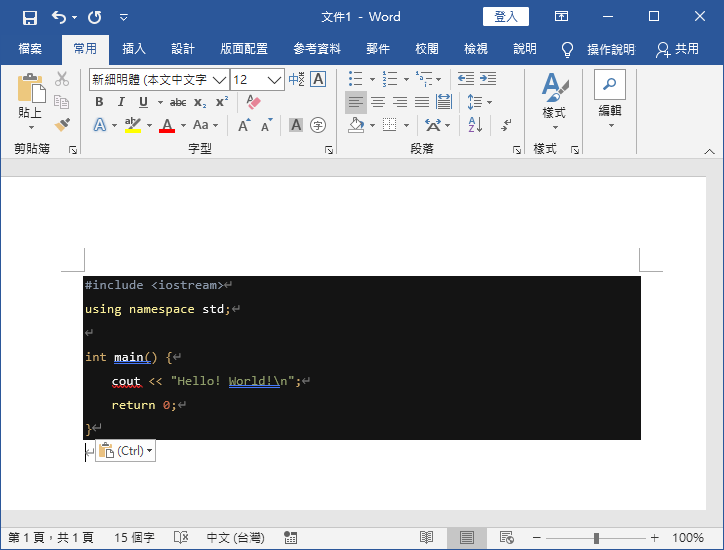Switch to the 參考資料 tab
Image resolution: width=724 pixels, height=550 pixels.
click(x=317, y=49)
